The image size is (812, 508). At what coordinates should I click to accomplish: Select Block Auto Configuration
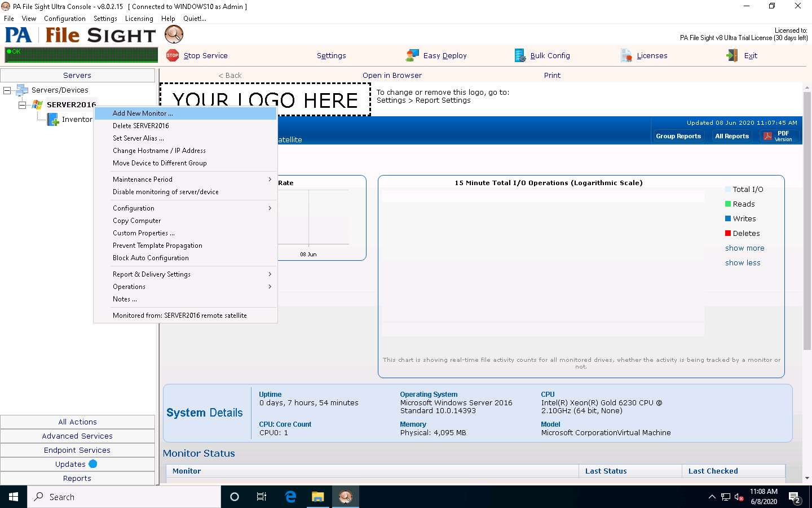click(186, 258)
